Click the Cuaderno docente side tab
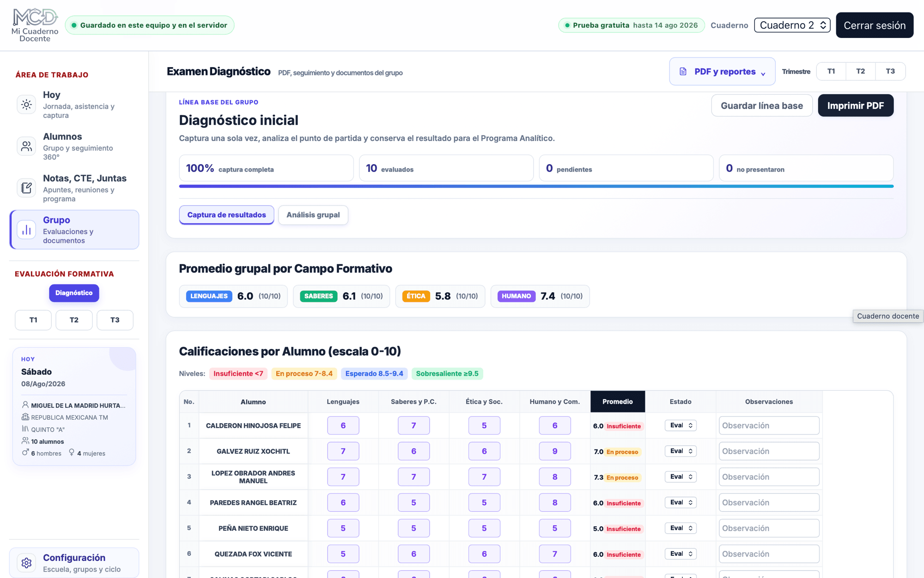The height and width of the screenshot is (578, 924). pyautogui.click(x=888, y=316)
